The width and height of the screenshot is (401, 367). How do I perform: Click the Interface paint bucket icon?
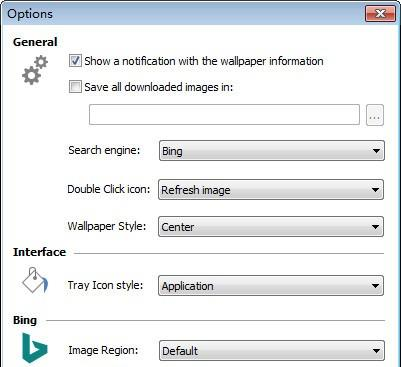coord(35,280)
